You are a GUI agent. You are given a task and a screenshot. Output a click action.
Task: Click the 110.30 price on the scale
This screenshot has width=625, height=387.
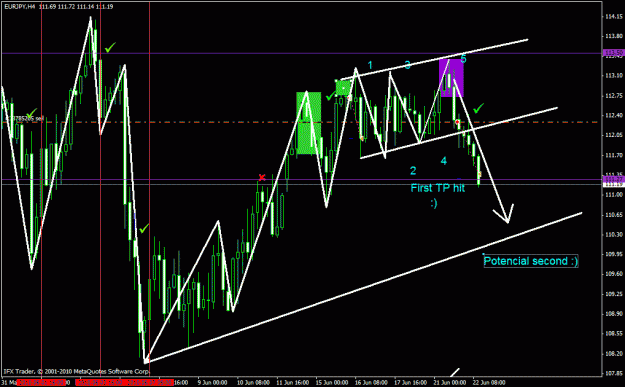click(614, 234)
